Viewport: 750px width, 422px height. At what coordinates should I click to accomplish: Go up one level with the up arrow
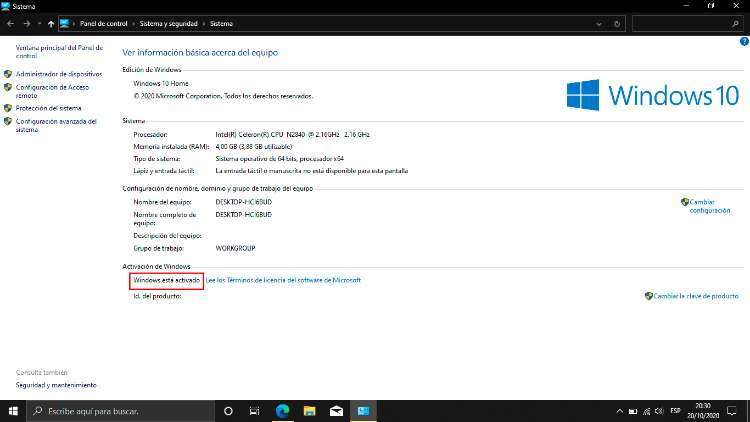pos(51,23)
